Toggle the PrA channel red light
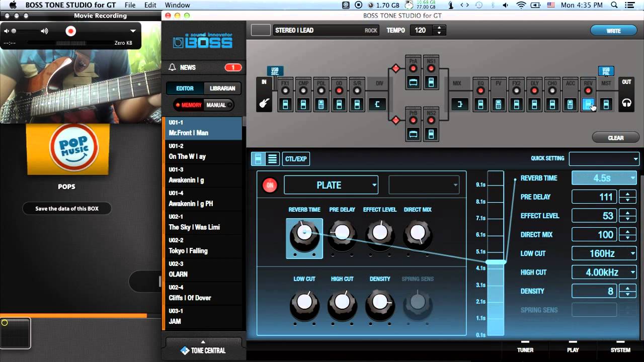 pyautogui.click(x=413, y=68)
